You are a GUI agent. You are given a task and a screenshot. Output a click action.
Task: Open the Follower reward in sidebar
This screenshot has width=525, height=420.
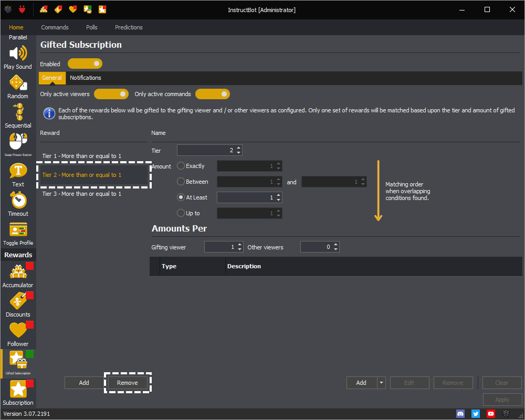click(x=18, y=334)
